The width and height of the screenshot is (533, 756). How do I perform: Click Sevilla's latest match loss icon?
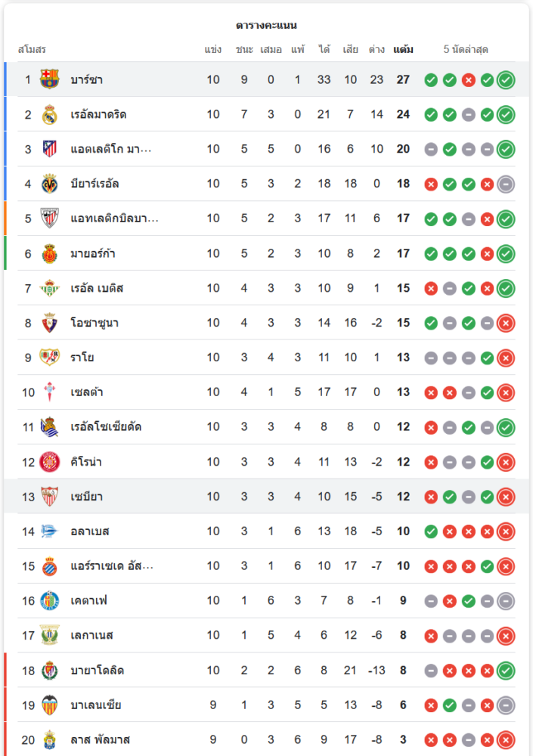click(x=506, y=497)
